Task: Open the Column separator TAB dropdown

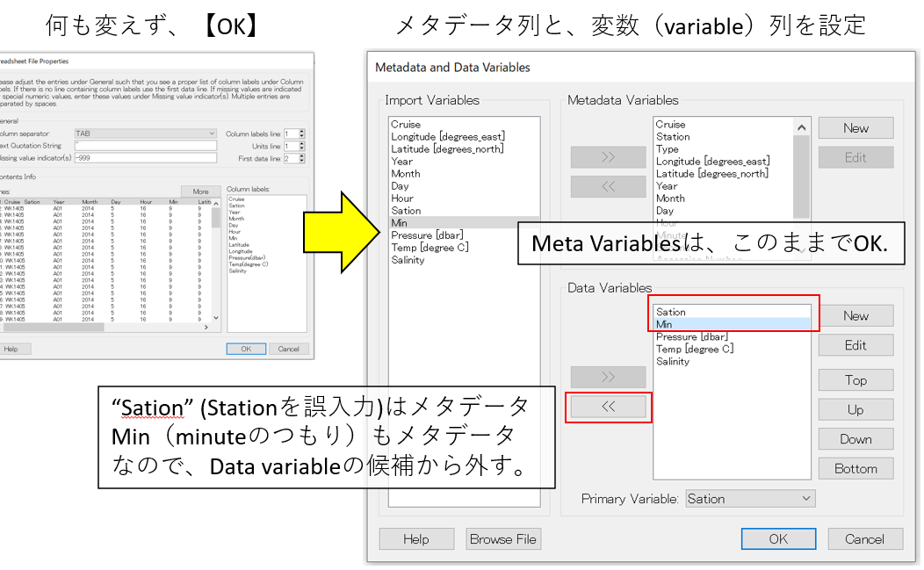Action: [145, 133]
